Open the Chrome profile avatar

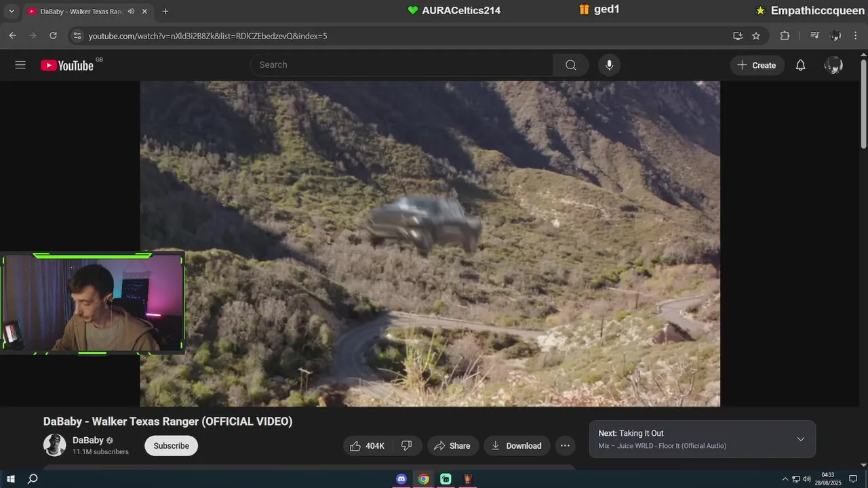tap(835, 35)
